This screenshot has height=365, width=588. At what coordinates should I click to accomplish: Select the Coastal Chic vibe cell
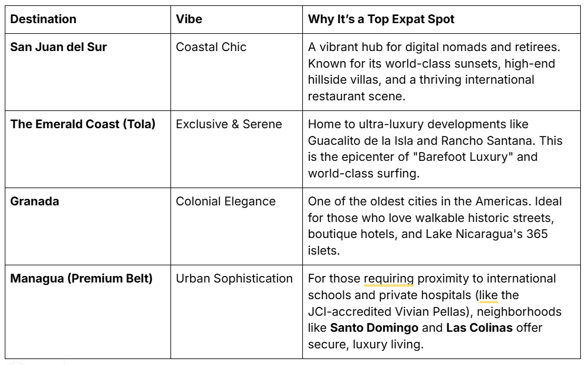click(211, 47)
